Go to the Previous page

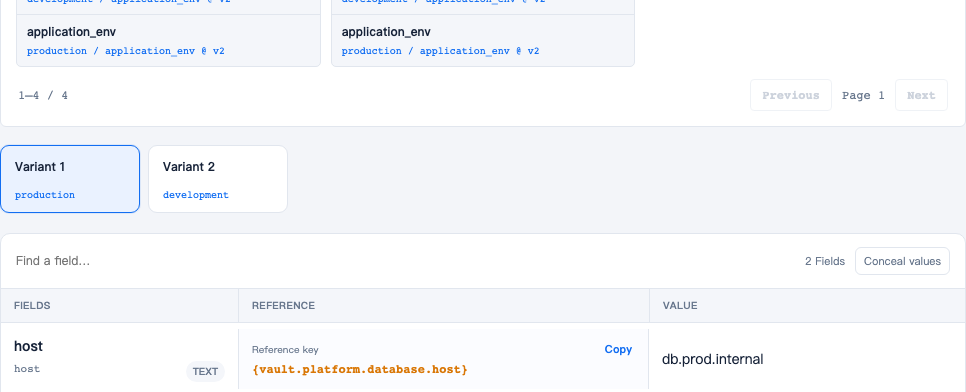790,96
